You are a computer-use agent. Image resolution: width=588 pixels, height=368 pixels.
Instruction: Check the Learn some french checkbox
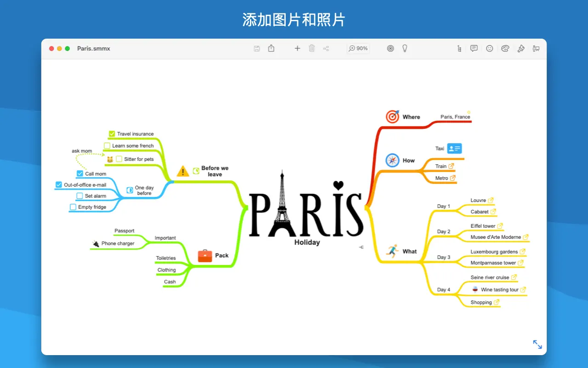(x=107, y=146)
